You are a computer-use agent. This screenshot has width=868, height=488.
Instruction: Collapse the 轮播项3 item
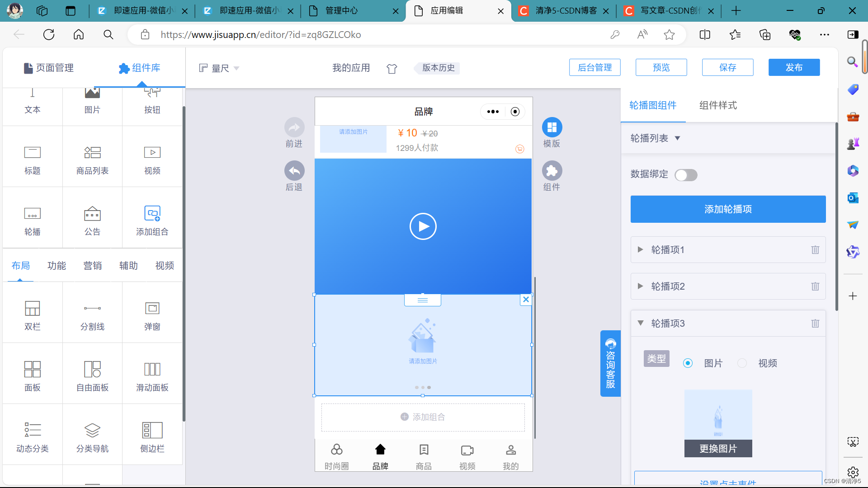pyautogui.click(x=640, y=323)
